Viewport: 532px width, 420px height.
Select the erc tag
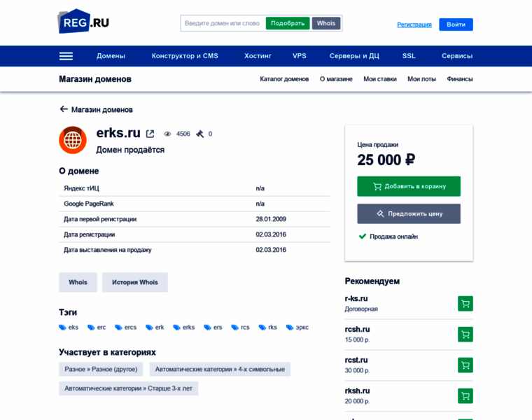click(x=97, y=328)
